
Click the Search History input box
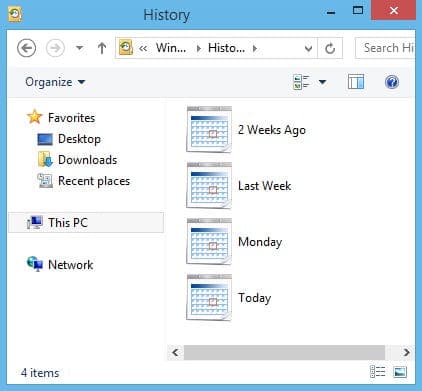[x=385, y=48]
